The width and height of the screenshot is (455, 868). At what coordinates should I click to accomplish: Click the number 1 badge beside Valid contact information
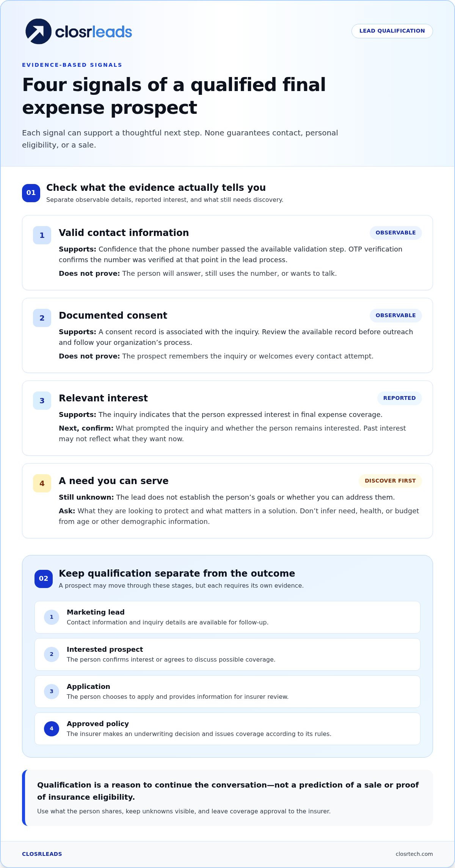pyautogui.click(x=42, y=235)
